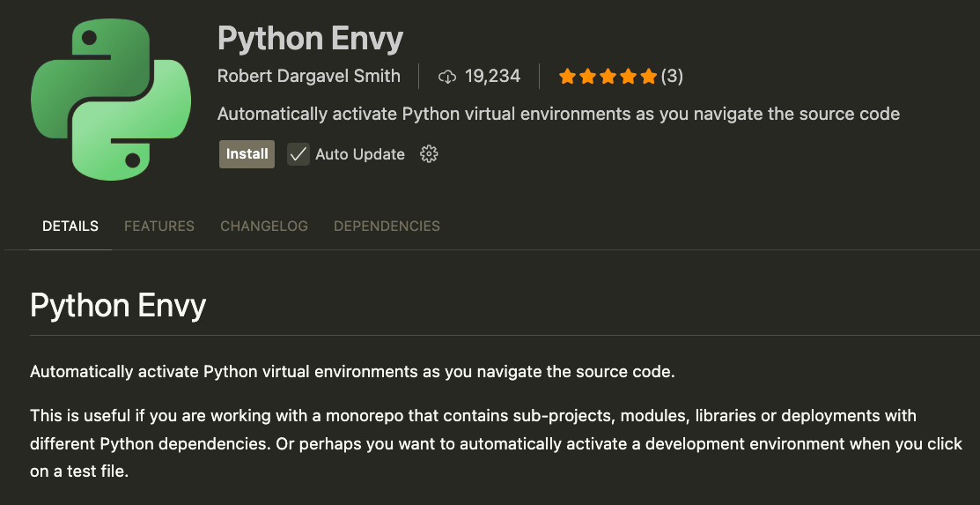The width and height of the screenshot is (980, 505).
Task: Click the fifth orange rating star
Action: [649, 77]
